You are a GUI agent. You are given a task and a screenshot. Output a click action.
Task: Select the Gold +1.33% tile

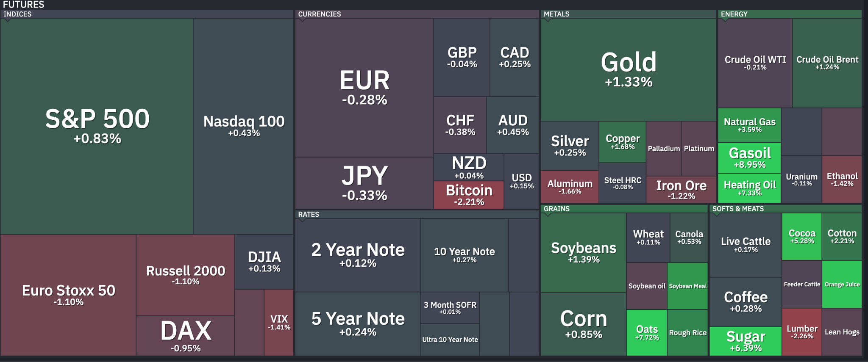pyautogui.click(x=629, y=70)
